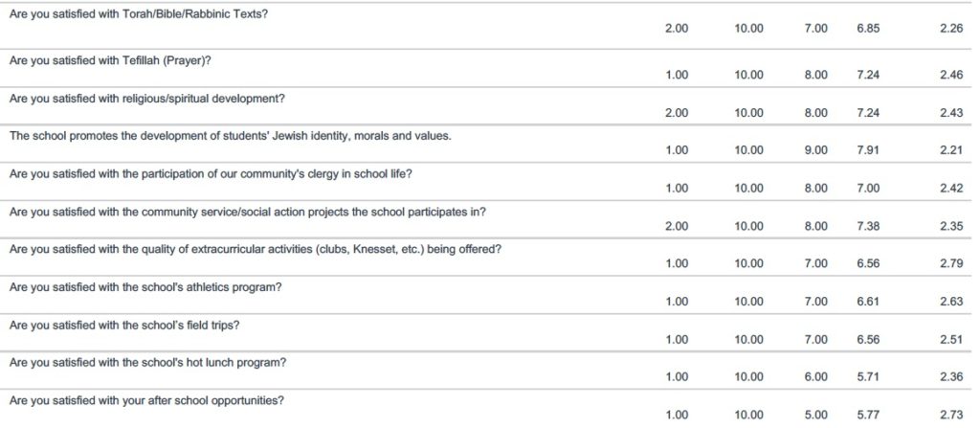Click the 6.85 mean value for Torah texts
Image resolution: width=980 pixels, height=428 pixels.
869,29
